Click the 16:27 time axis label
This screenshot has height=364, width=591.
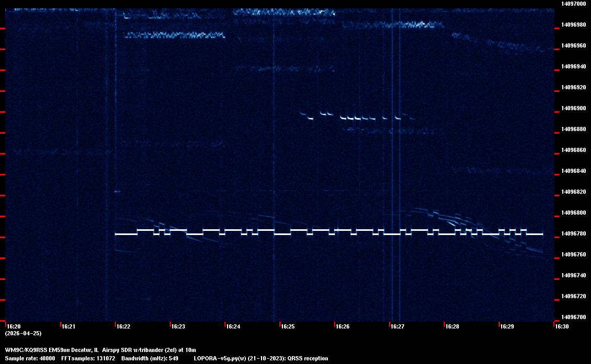click(397, 327)
